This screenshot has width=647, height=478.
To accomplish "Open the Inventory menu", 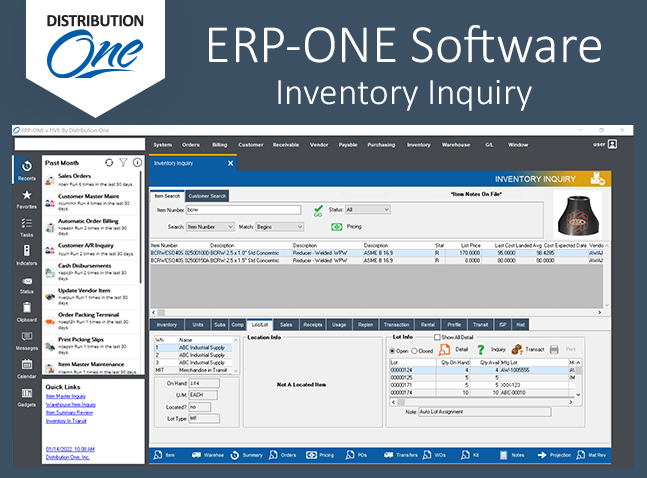I will click(x=418, y=145).
